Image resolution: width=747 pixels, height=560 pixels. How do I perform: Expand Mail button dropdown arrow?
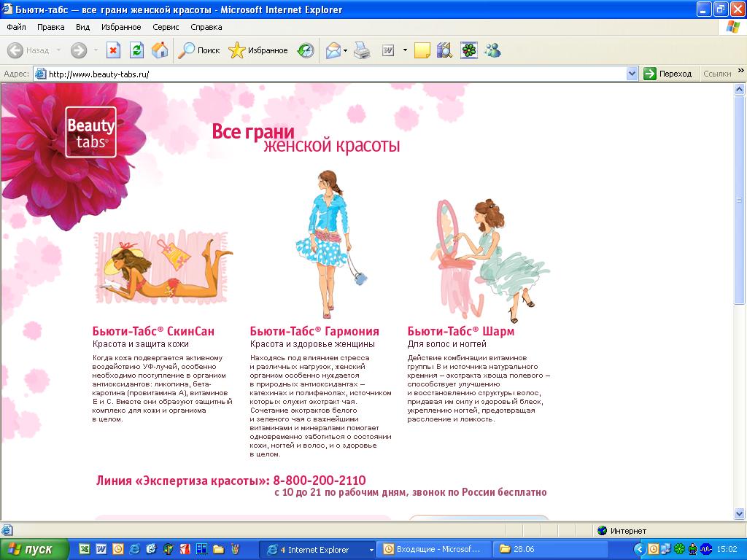[x=345, y=50]
